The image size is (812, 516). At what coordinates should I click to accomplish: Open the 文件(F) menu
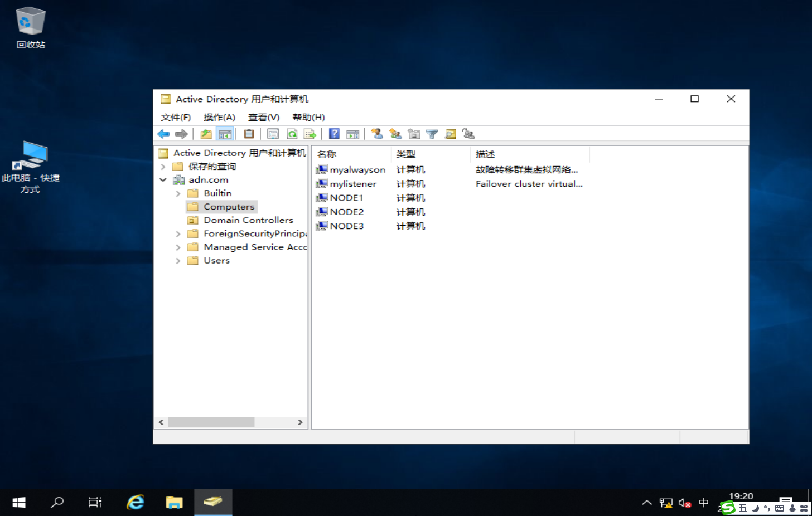pyautogui.click(x=176, y=117)
